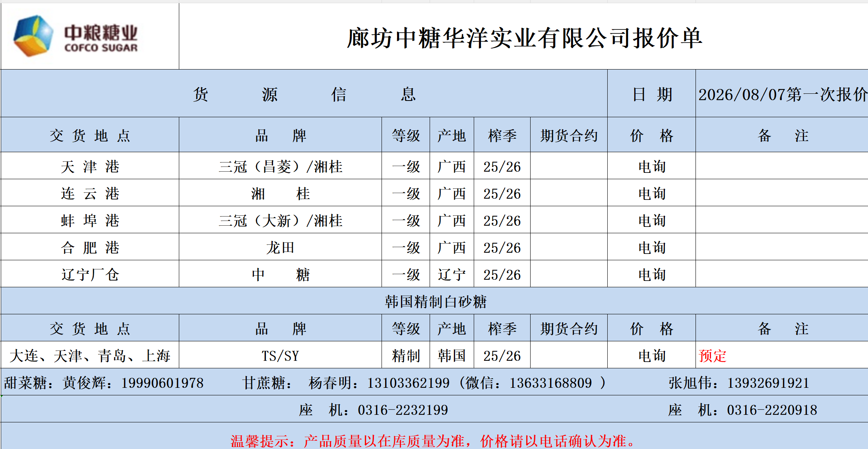Select 25/26 season in the 辽宁厂仓 row

point(502,274)
